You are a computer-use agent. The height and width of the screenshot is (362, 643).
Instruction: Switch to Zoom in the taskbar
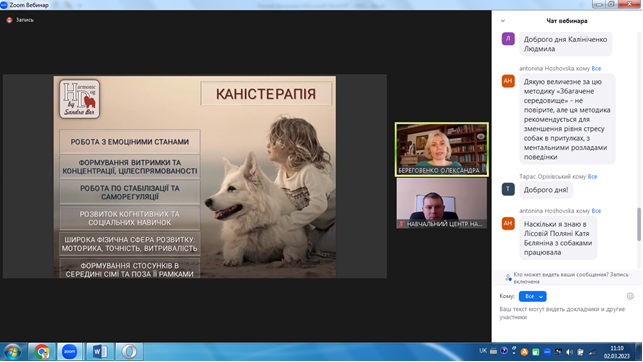tap(69, 352)
